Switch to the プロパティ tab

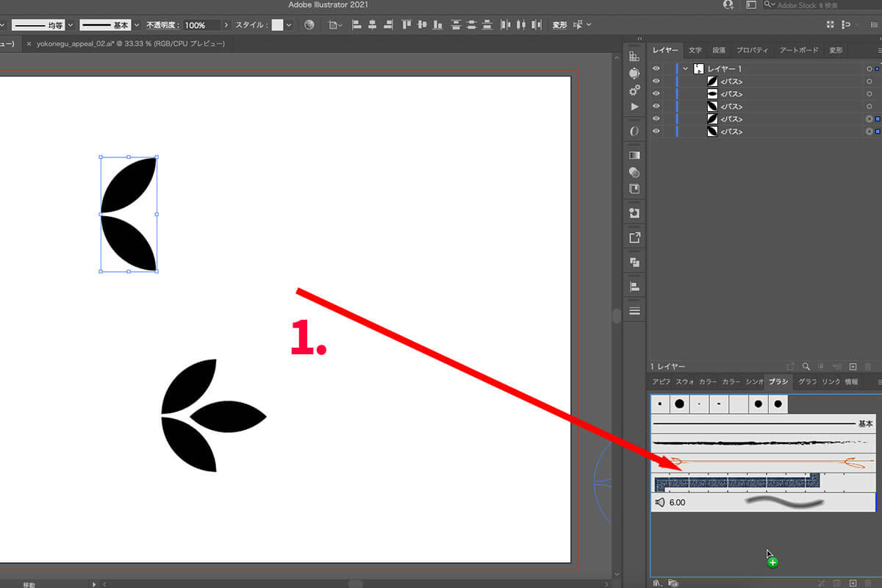click(753, 50)
